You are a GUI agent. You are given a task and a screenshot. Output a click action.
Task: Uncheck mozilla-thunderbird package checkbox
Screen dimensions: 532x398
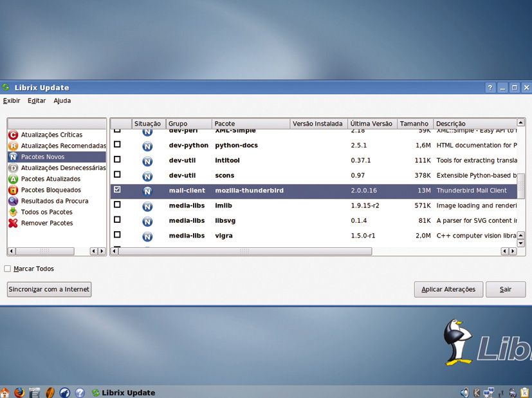(117, 190)
